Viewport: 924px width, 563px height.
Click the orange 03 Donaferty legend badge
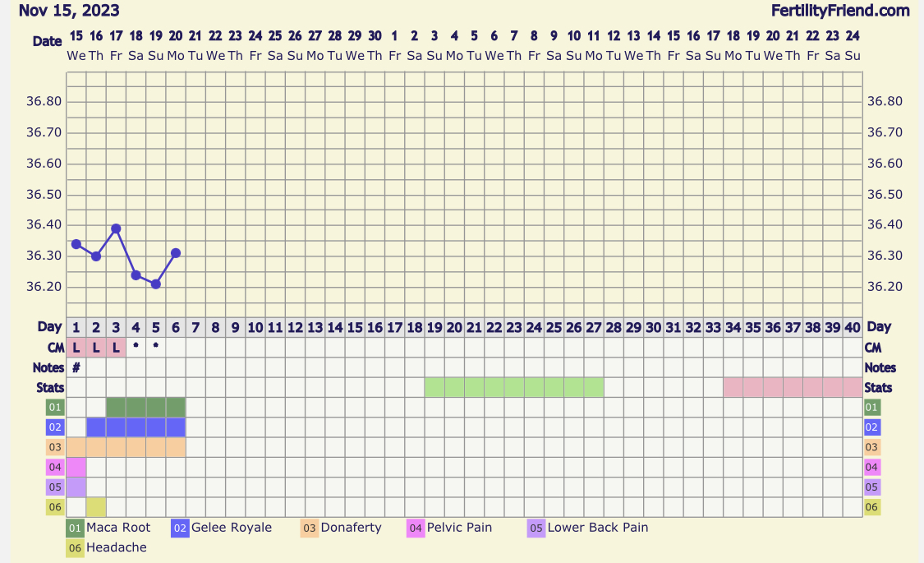click(310, 528)
